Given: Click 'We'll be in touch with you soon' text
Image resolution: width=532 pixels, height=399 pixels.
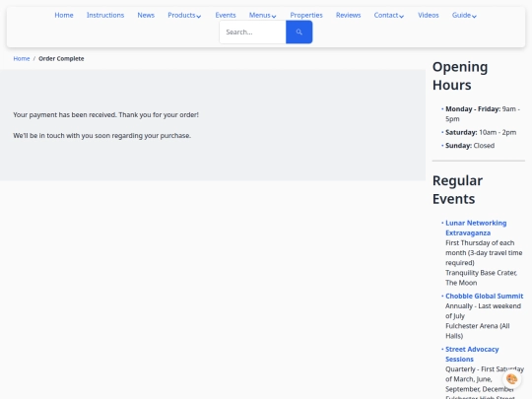Looking at the screenshot, I should click(102, 135).
